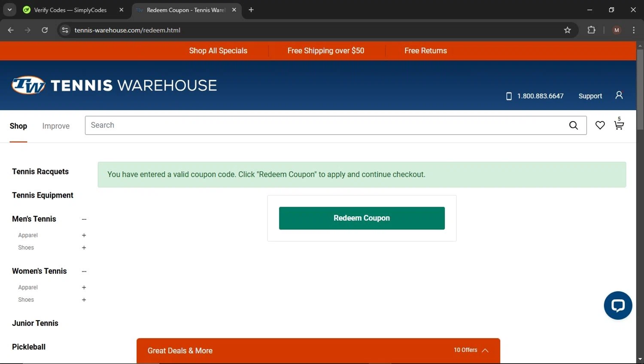Switch to the Improve tab

pos(56,126)
